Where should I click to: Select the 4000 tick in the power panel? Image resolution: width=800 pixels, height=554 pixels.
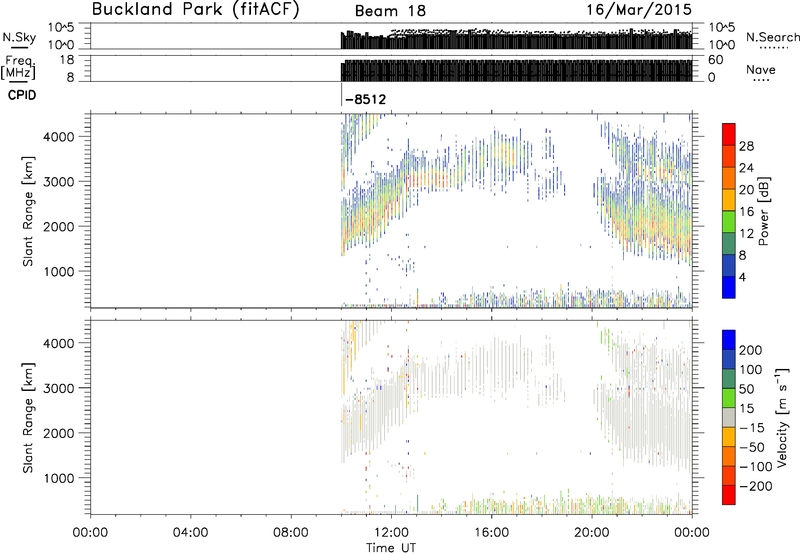pyautogui.click(x=58, y=137)
